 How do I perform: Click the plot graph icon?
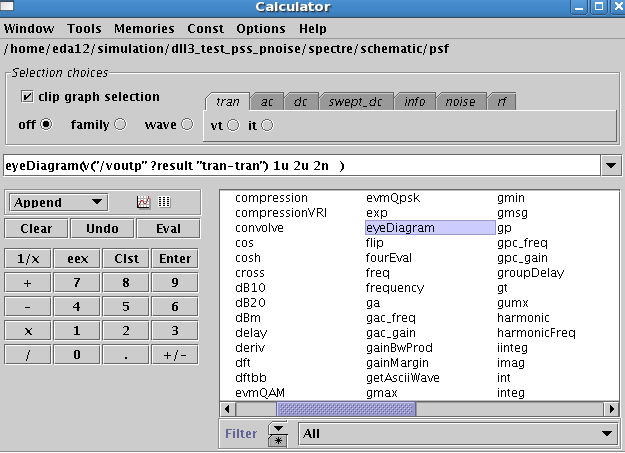143,202
